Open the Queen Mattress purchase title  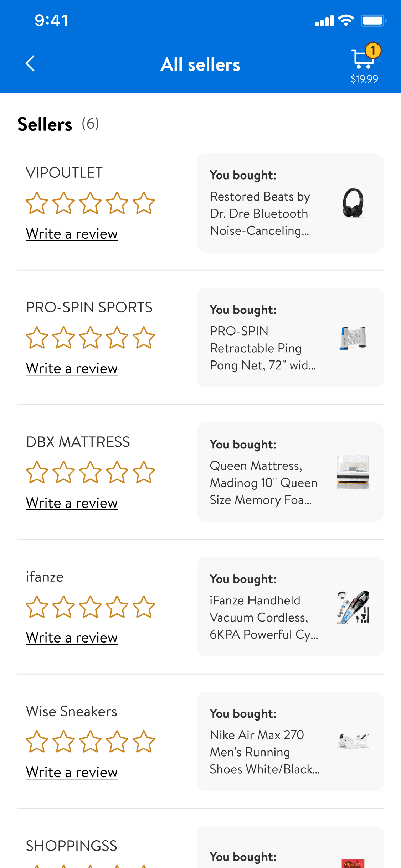[263, 483]
